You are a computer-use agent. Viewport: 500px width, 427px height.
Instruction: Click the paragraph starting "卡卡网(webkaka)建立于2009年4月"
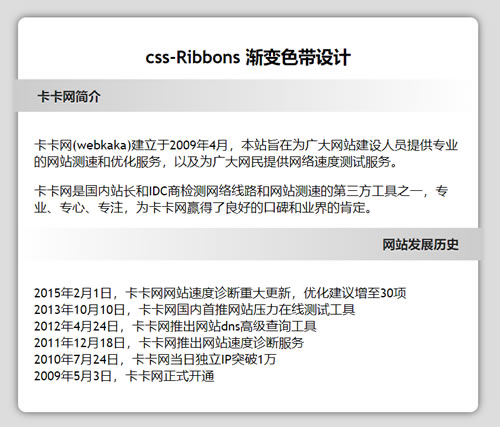(x=246, y=154)
